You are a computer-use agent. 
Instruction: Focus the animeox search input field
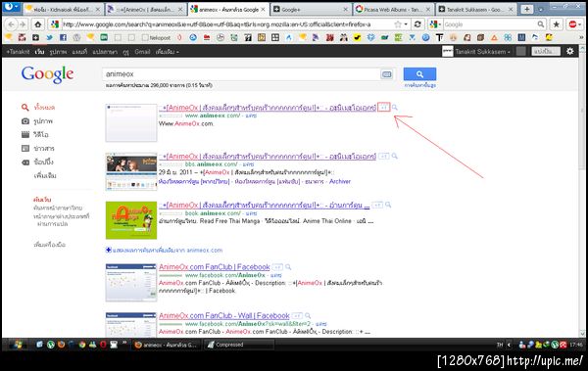242,74
